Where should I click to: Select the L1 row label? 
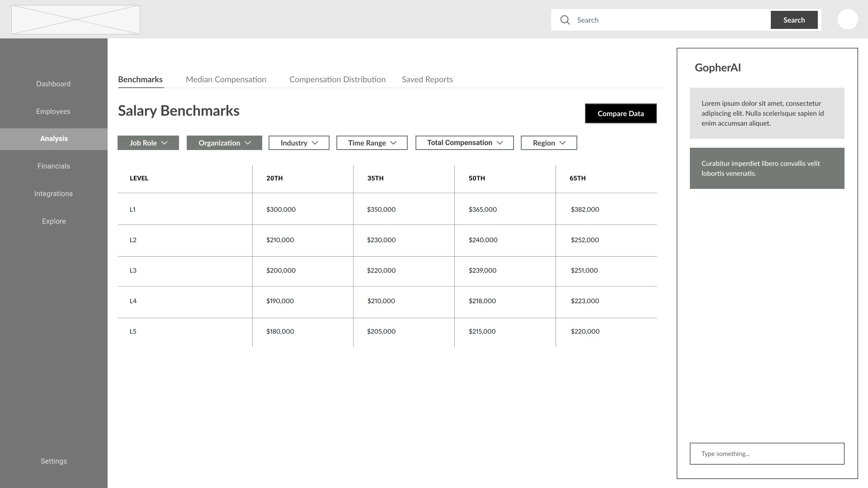click(132, 209)
